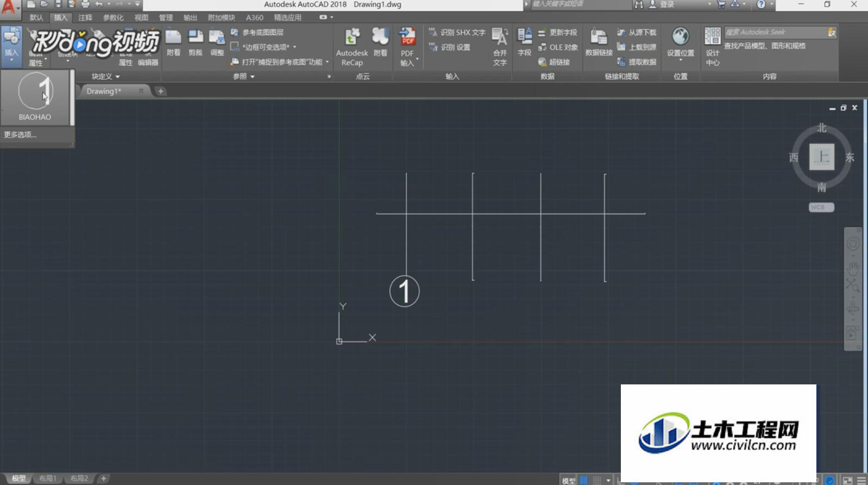
Task: Add a new drawing tab with plus button
Action: (x=161, y=91)
